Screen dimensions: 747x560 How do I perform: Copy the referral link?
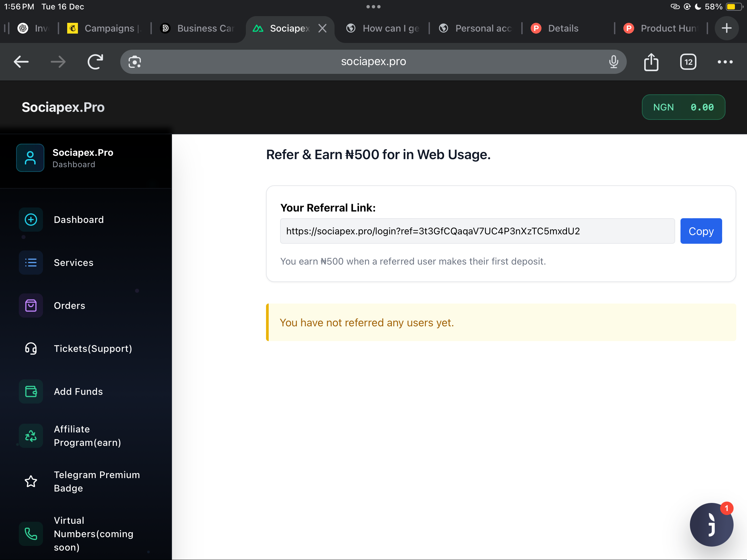coord(701,231)
